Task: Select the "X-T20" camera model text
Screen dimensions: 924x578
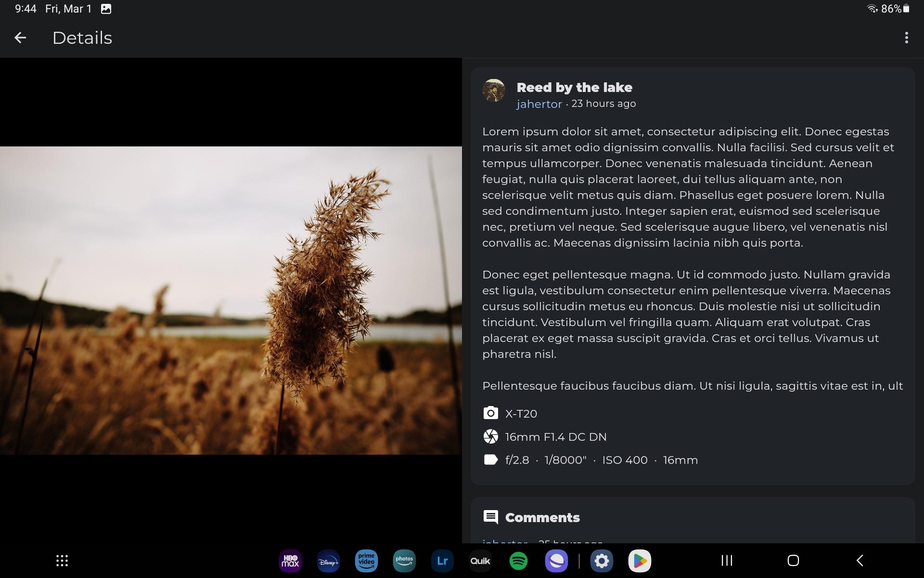Action: point(521,414)
